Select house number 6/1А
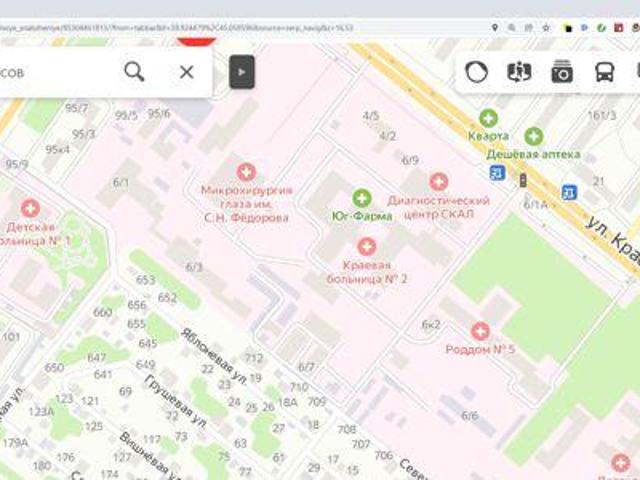 (536, 204)
